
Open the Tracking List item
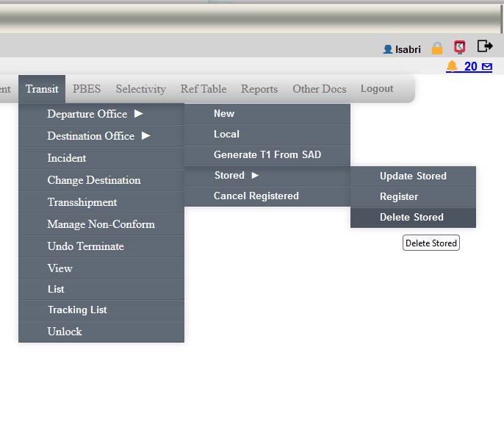point(77,310)
